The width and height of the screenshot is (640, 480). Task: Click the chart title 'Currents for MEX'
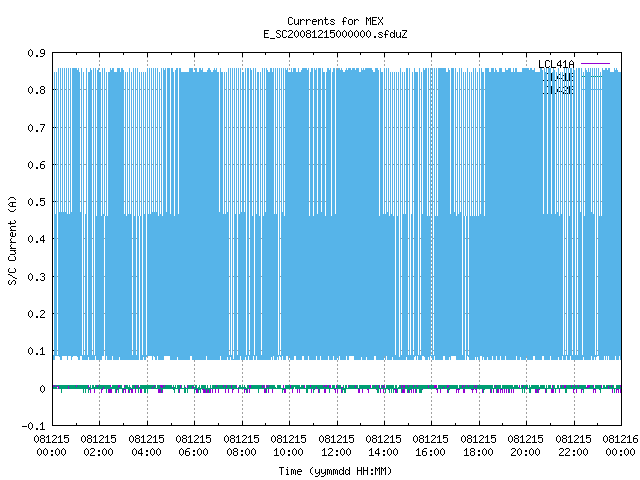(335, 21)
